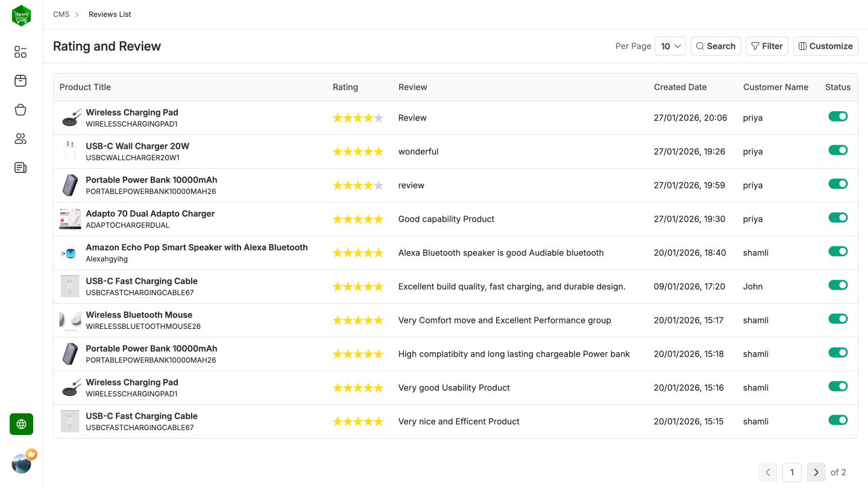The width and height of the screenshot is (868, 488).
Task: Click the green globe language icon
Action: [x=21, y=424]
